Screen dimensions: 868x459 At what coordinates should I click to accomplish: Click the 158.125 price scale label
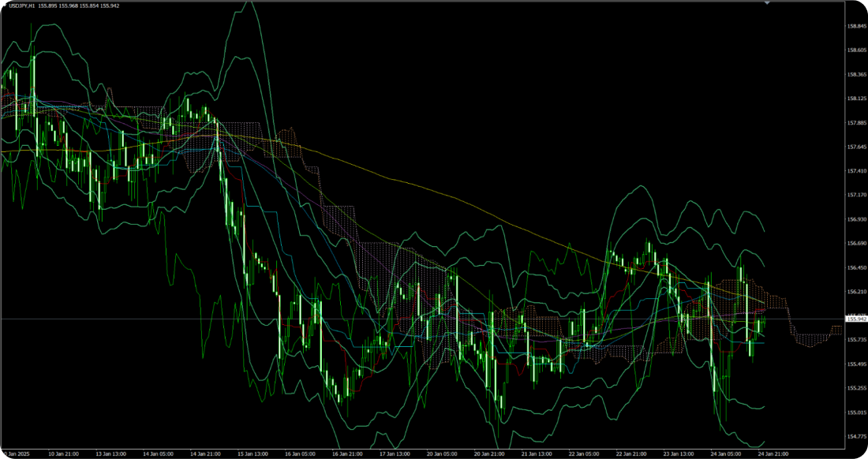856,99
